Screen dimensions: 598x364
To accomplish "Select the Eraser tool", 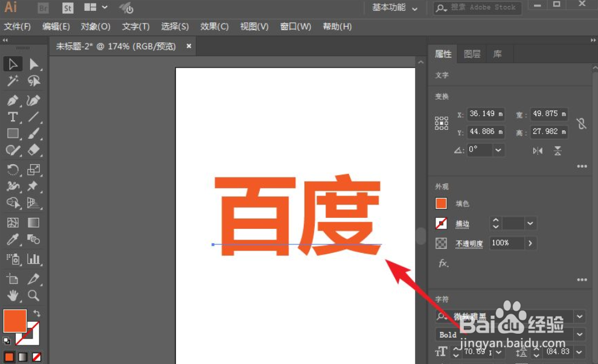I will [34, 150].
